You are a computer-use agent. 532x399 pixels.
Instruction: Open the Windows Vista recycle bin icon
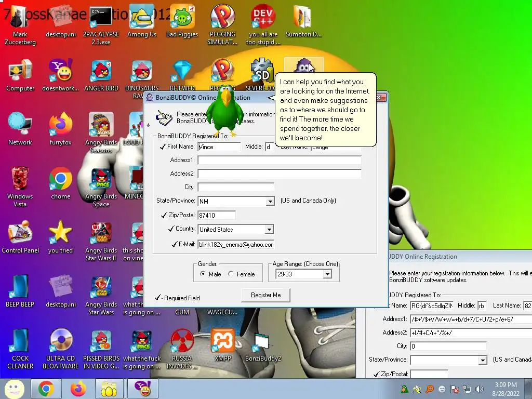(20, 187)
